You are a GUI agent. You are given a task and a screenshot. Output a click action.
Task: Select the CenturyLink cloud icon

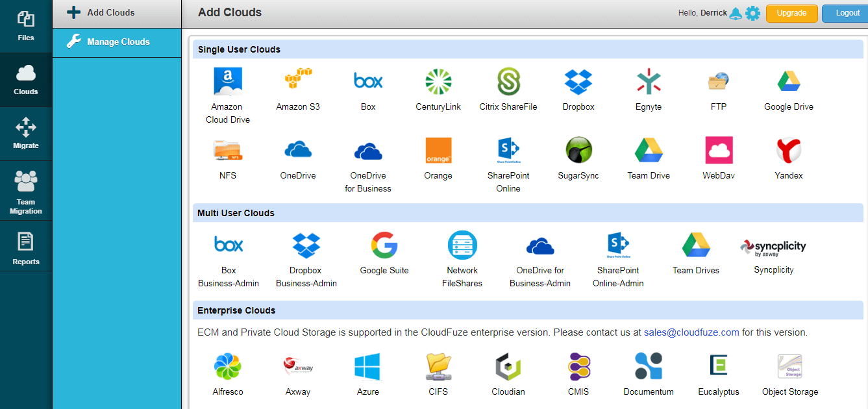click(x=438, y=82)
